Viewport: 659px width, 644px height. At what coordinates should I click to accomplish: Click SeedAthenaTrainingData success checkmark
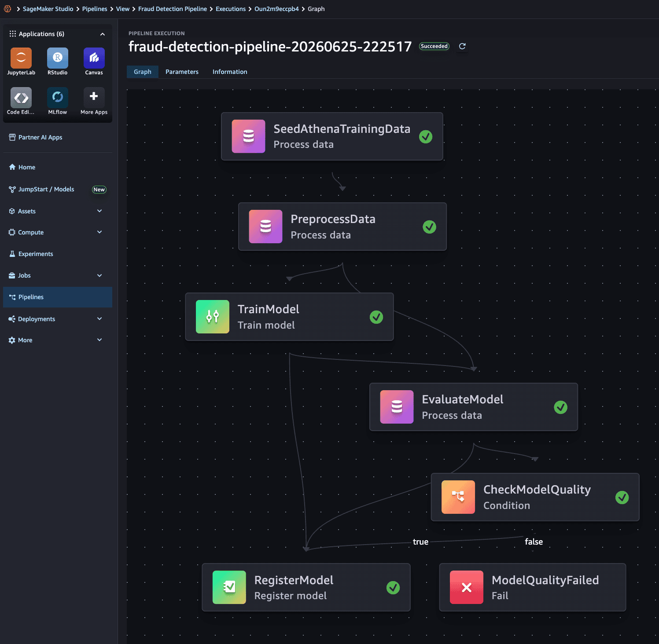tap(426, 137)
